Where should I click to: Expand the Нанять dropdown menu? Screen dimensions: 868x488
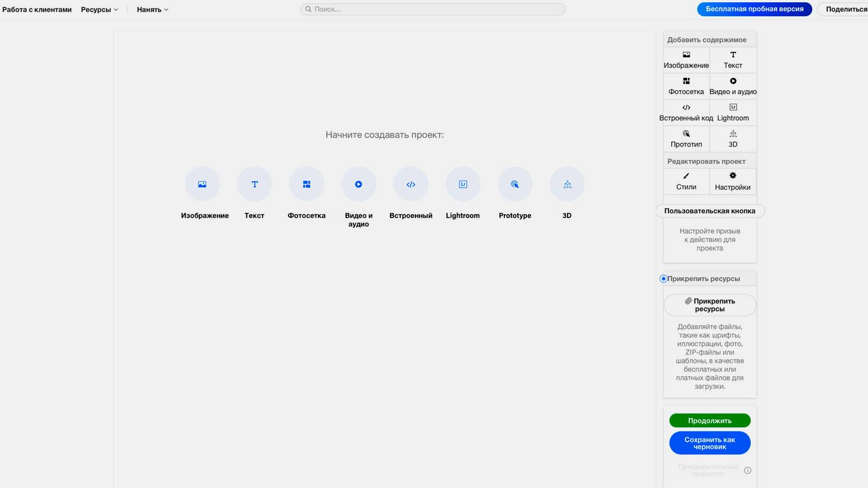[x=152, y=10]
